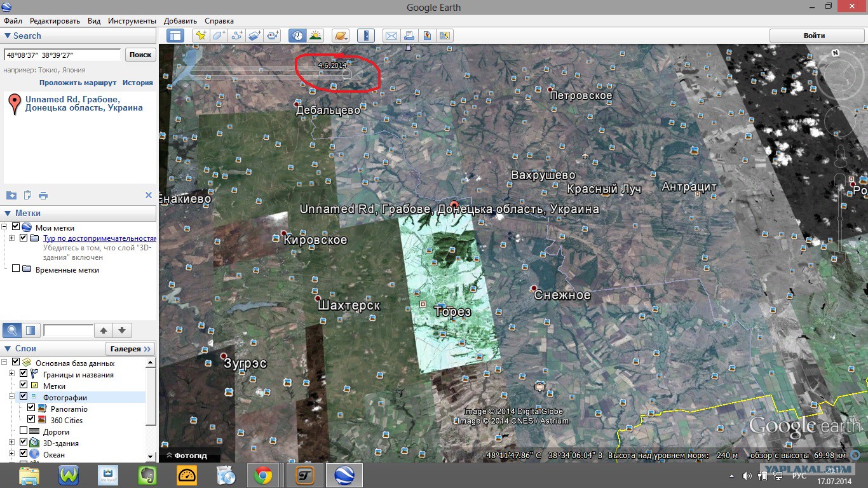This screenshot has width=868, height=488.
Task: Enable the Дороги layer checkbox
Action: [x=24, y=431]
